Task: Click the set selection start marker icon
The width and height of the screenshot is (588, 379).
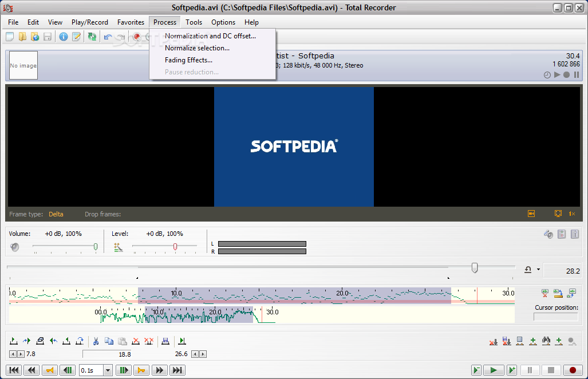Action: [x=14, y=341]
